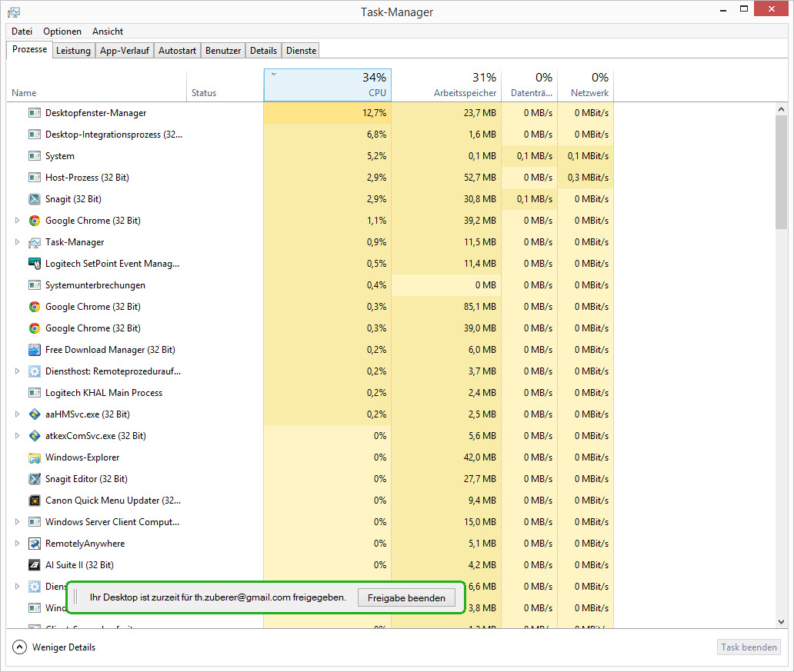Select the 12,7% CPU value cell
The height and width of the screenshot is (672, 794).
click(328, 113)
